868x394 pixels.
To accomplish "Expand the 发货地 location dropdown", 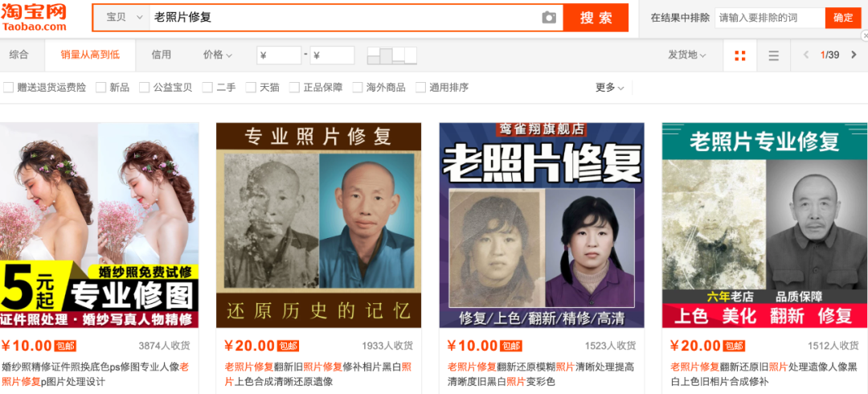I will click(687, 55).
